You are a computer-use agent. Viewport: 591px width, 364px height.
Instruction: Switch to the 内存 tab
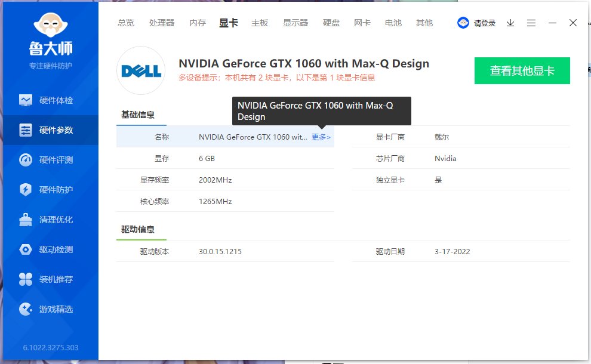click(198, 23)
